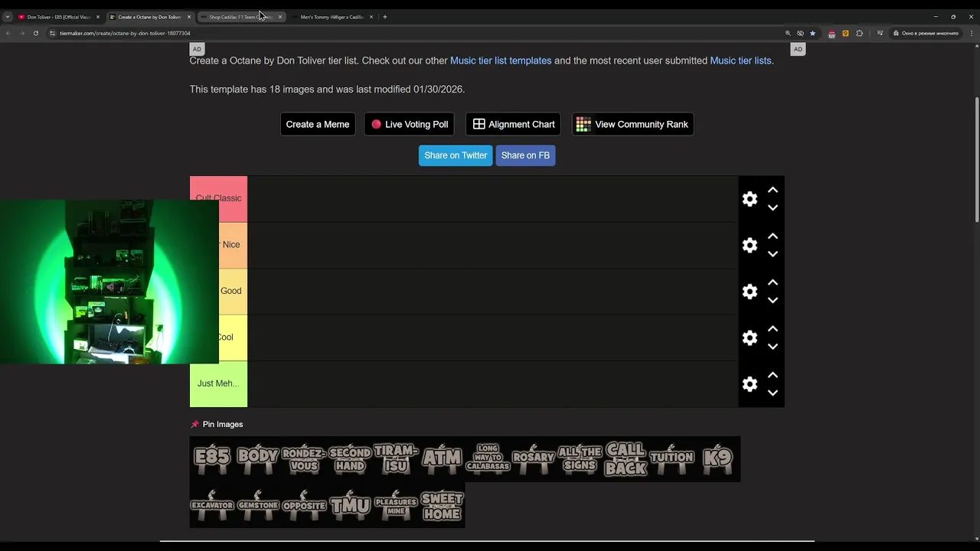Click the browser zoom magnifier icon
This screenshot has height=551, width=980.
[788, 33]
